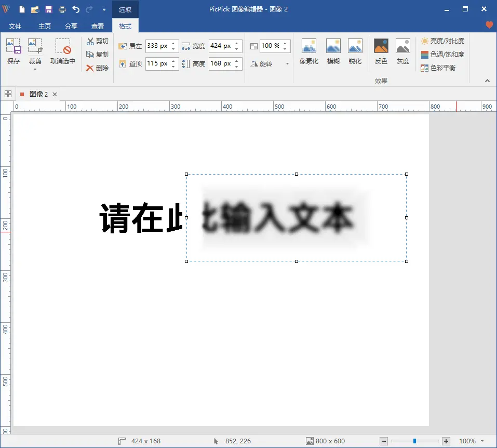
Task: Apply the 模糊 blur effect
Action: pyautogui.click(x=333, y=51)
